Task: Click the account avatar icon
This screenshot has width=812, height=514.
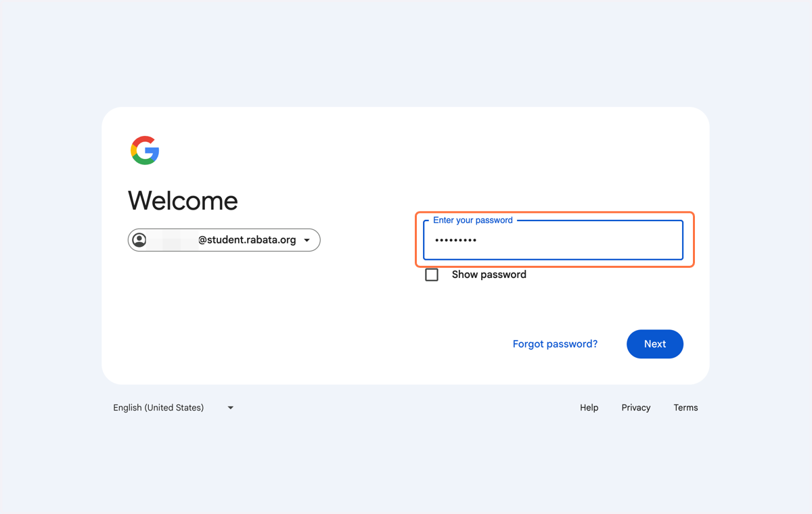Action: (x=139, y=240)
